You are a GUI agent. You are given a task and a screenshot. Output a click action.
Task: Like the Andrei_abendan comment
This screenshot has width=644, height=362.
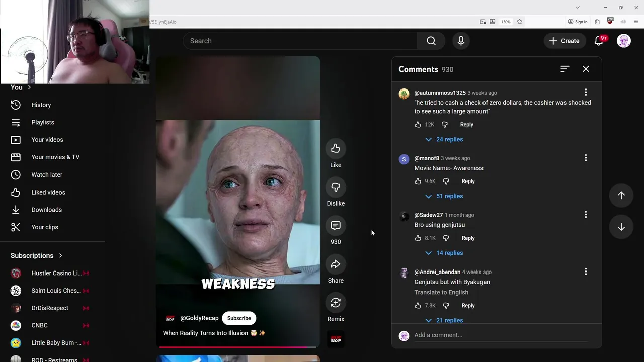418,305
